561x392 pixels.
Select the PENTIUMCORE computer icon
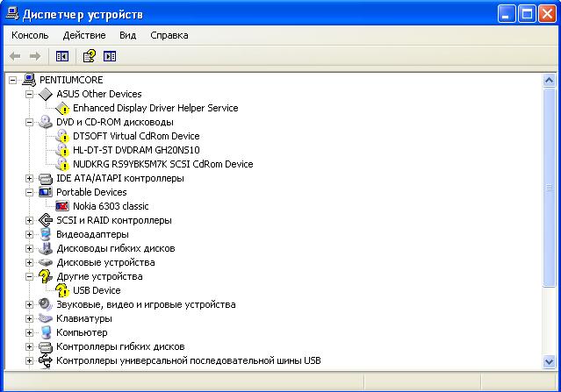pos(29,80)
